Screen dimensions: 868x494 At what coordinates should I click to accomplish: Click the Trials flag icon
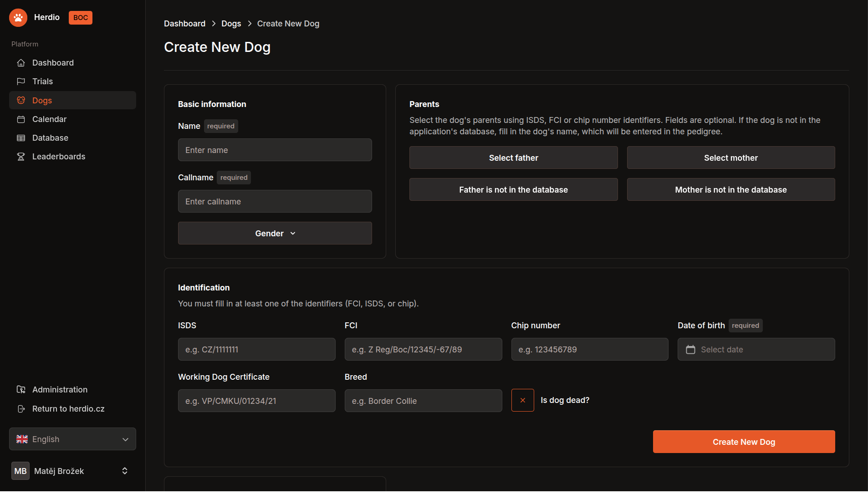point(21,81)
